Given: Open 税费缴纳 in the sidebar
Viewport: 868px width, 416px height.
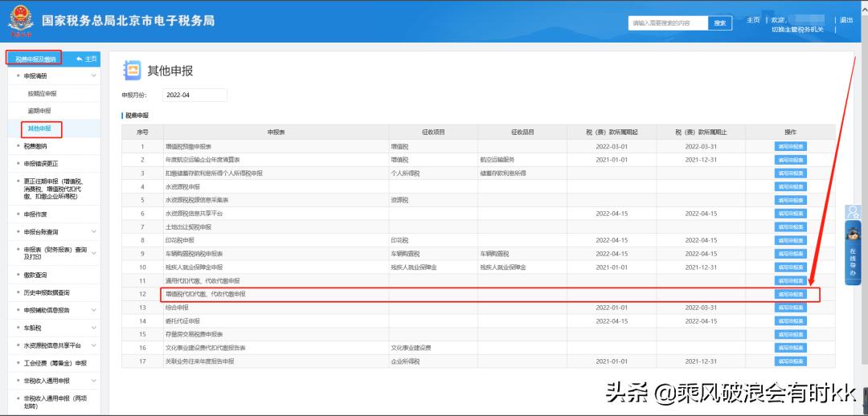Looking at the screenshot, I should [x=35, y=146].
